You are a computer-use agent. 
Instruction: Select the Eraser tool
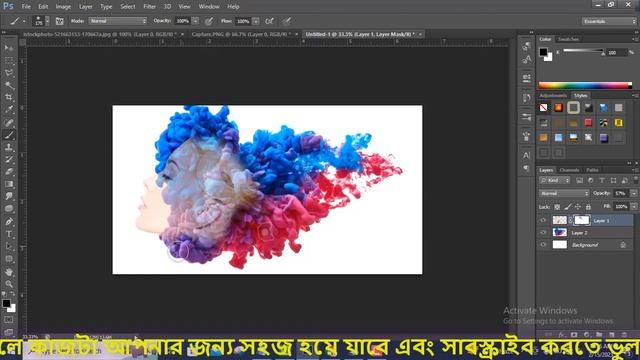pos(9,172)
